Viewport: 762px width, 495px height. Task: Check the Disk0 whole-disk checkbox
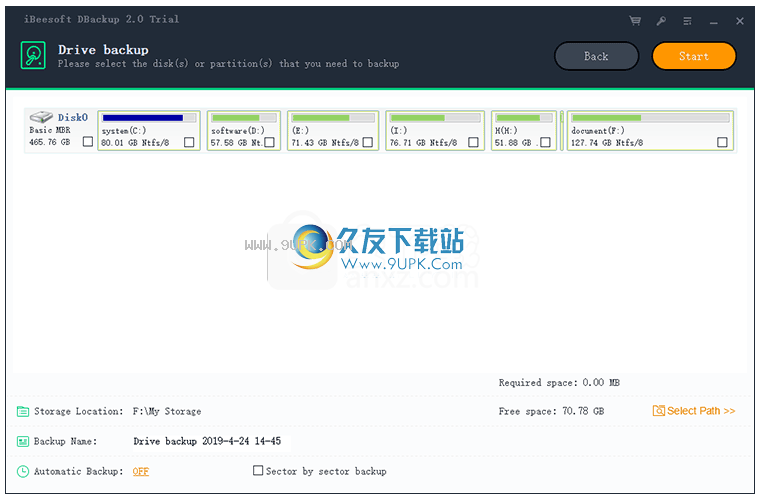click(x=88, y=141)
